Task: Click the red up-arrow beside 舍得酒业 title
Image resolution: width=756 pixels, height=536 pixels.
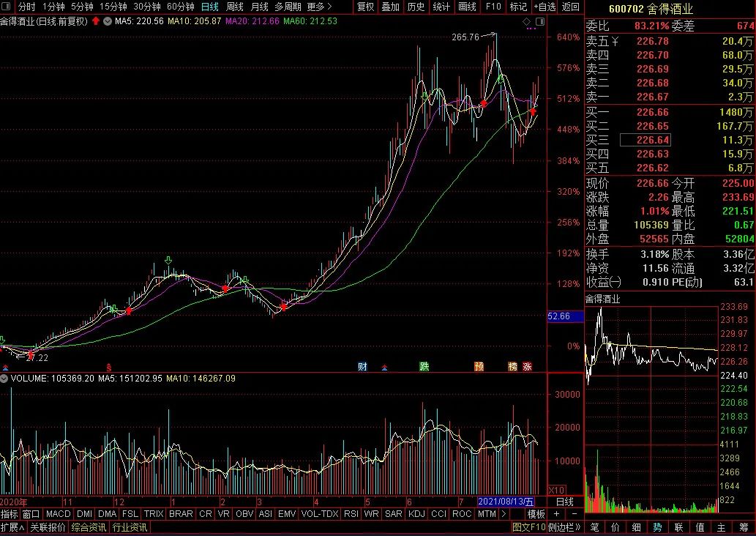Action: tap(96, 21)
